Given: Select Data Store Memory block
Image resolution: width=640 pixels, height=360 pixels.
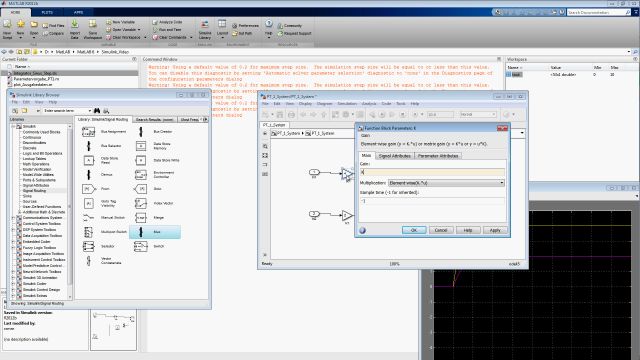Looking at the screenshot, I should pos(141,146).
